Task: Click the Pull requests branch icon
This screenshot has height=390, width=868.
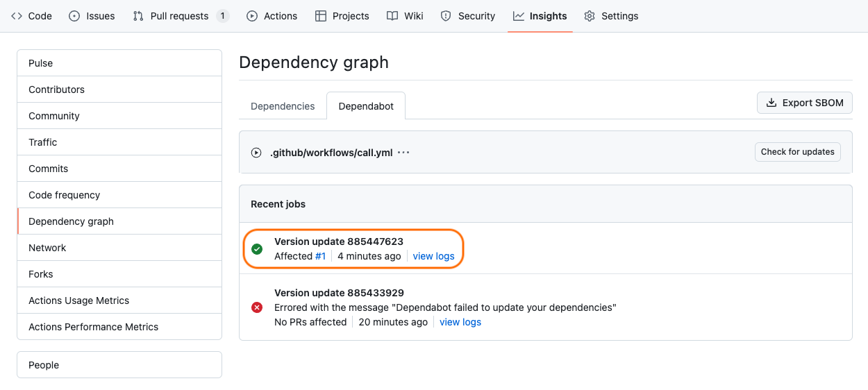Action: pyautogui.click(x=138, y=16)
